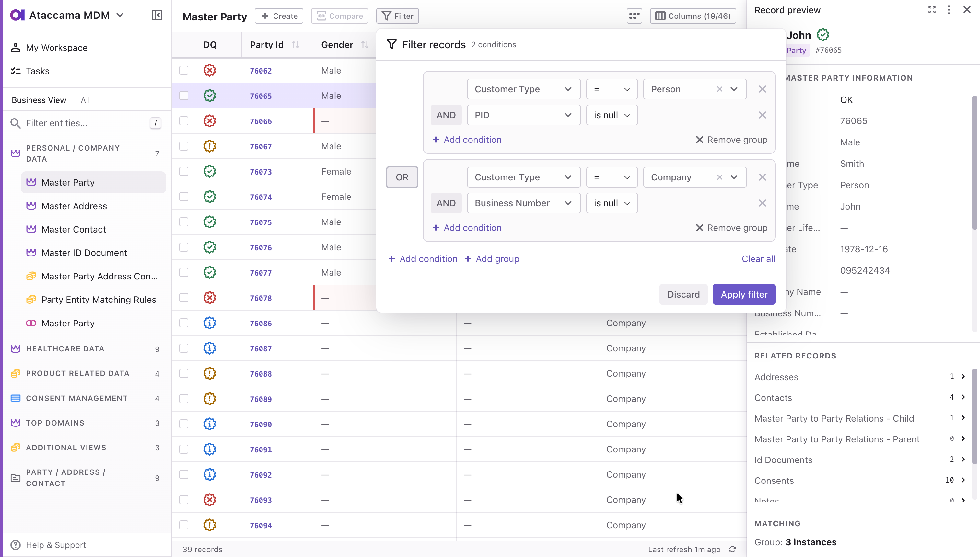Clear the Person value in filter
The image size is (980, 557).
(719, 89)
